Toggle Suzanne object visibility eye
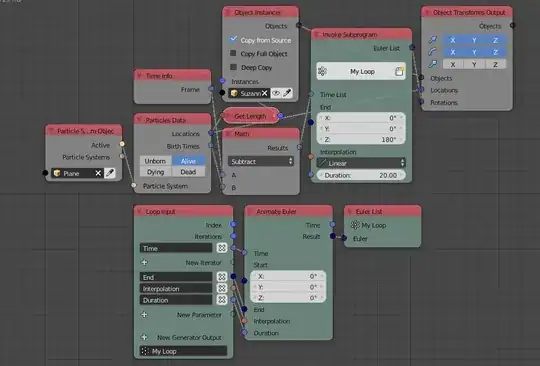The image size is (540, 366). [276, 93]
